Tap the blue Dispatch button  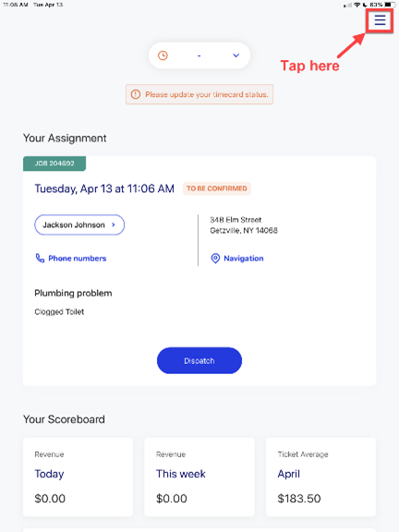point(199,360)
